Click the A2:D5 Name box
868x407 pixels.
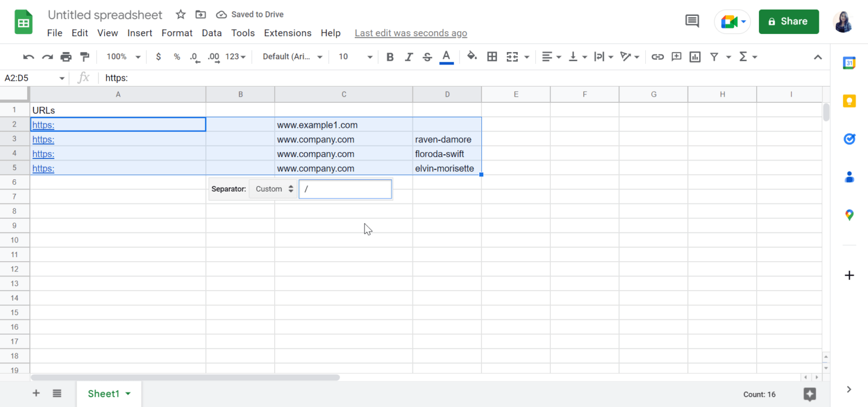pos(34,78)
